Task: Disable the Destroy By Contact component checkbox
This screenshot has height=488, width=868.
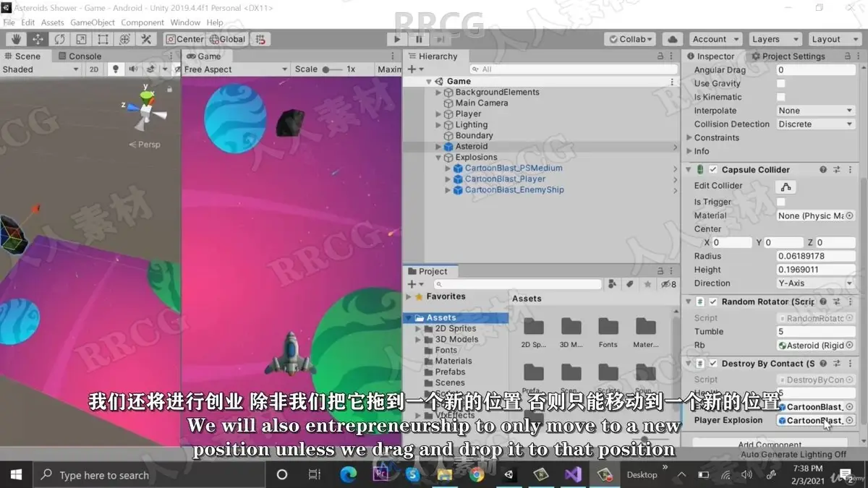Action: click(713, 364)
